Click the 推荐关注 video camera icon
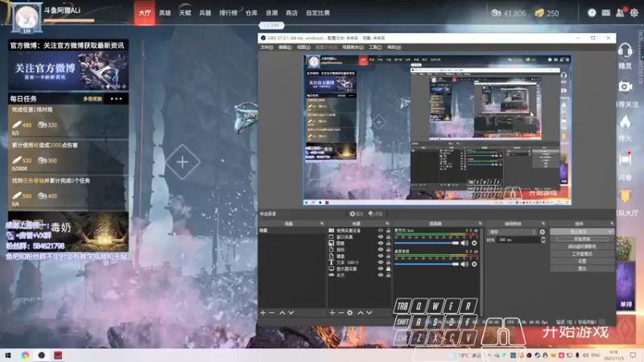 click(625, 87)
